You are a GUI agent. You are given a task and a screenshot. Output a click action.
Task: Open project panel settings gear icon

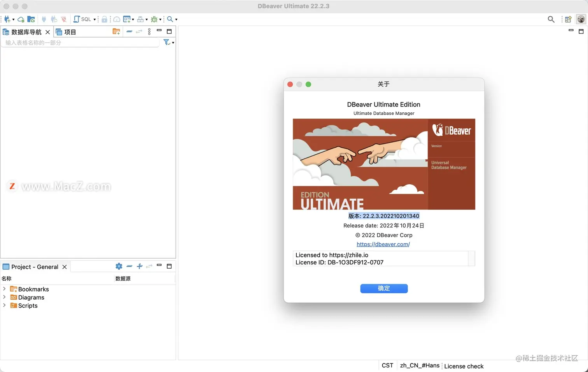[x=119, y=266]
